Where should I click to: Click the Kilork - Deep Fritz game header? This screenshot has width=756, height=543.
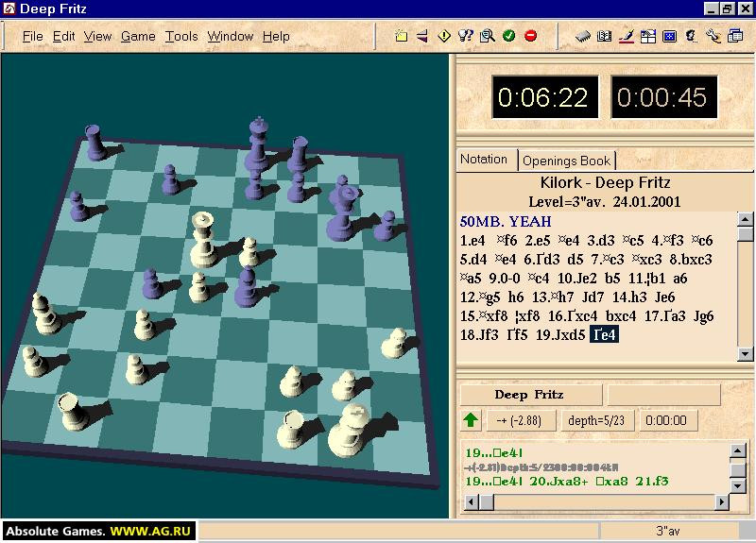(605, 182)
